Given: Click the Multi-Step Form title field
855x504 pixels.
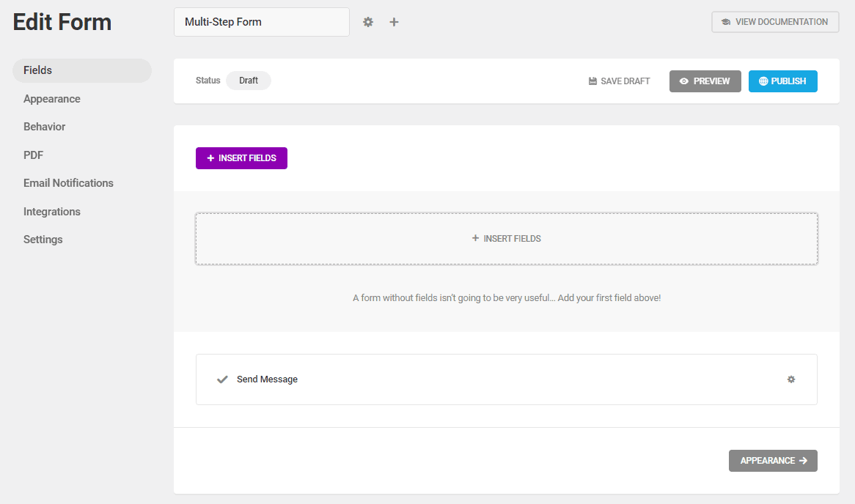Looking at the screenshot, I should point(262,22).
